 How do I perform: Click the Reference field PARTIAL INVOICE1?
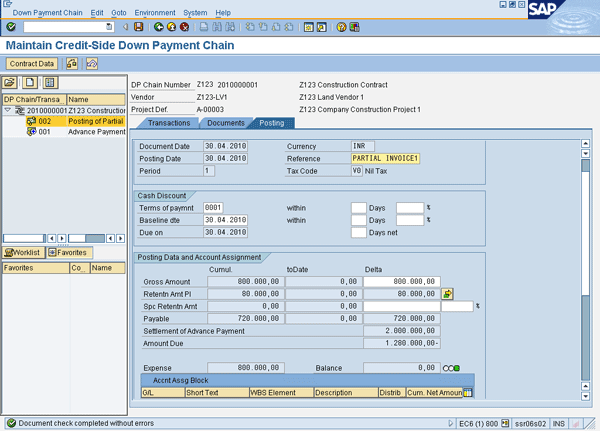[386, 158]
